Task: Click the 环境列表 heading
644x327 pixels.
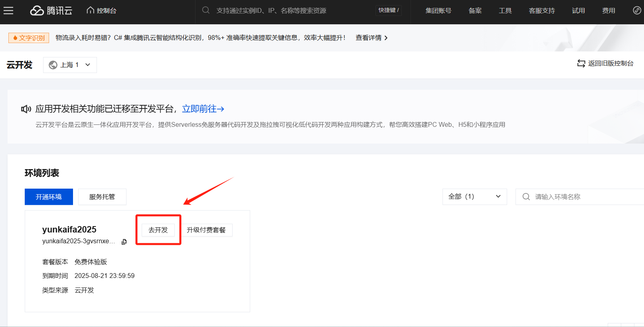Action: (x=42, y=173)
